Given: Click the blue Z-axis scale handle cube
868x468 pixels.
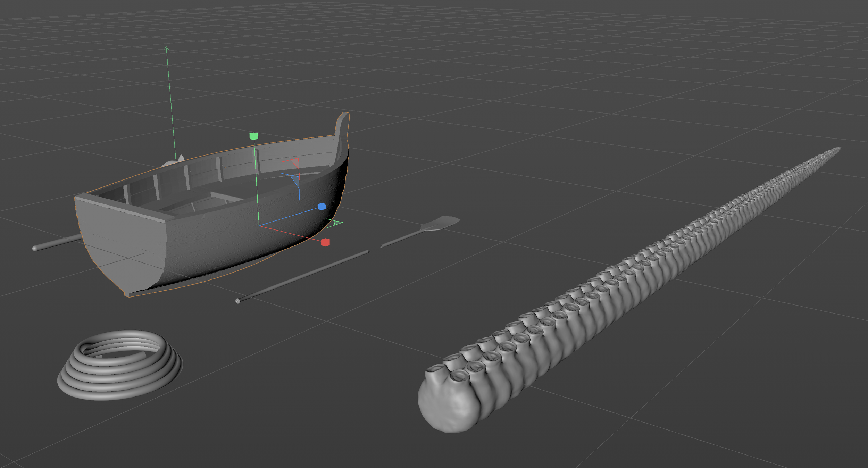Looking at the screenshot, I should pyautogui.click(x=322, y=207).
